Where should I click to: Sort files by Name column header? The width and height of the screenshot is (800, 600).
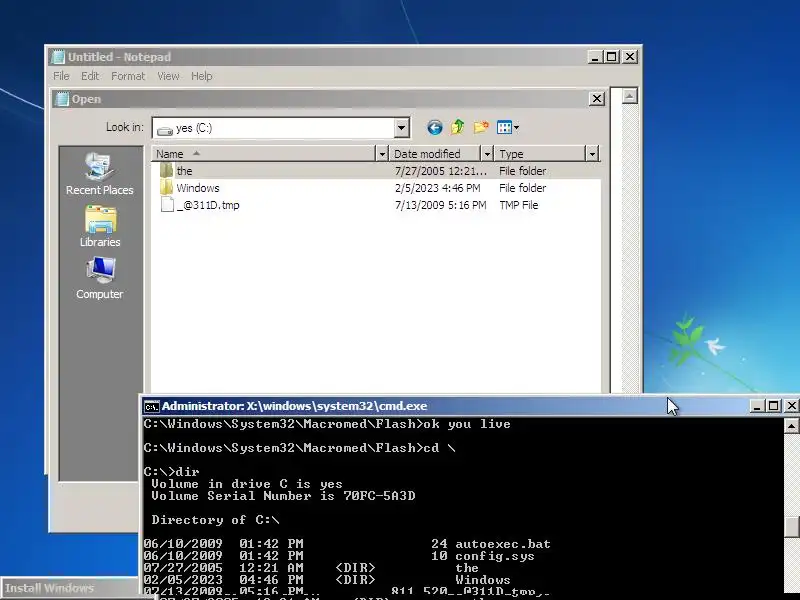click(x=263, y=154)
